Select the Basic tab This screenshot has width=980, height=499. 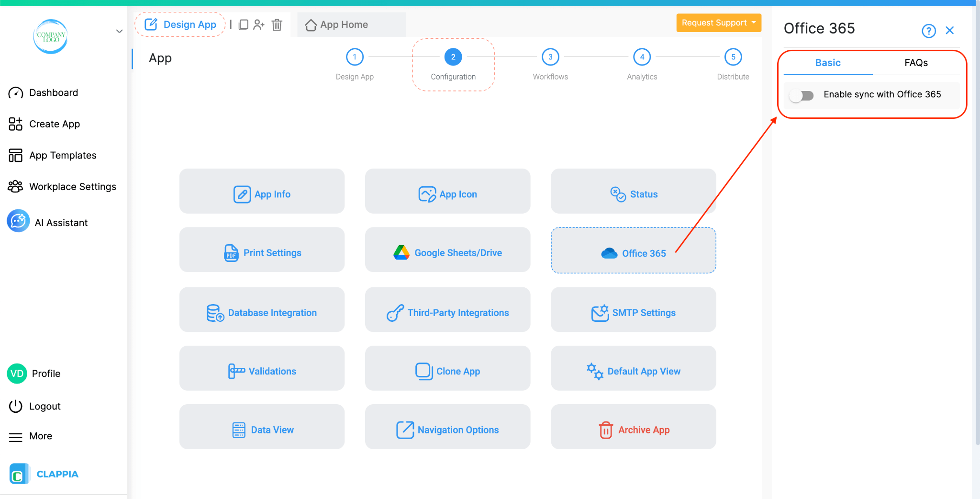coord(827,62)
